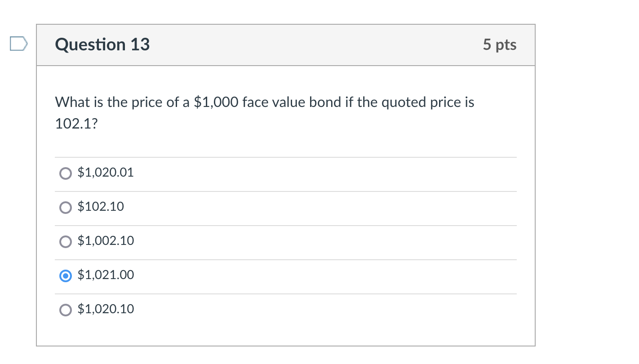Select the $1,020.01 radio button

click(x=65, y=173)
